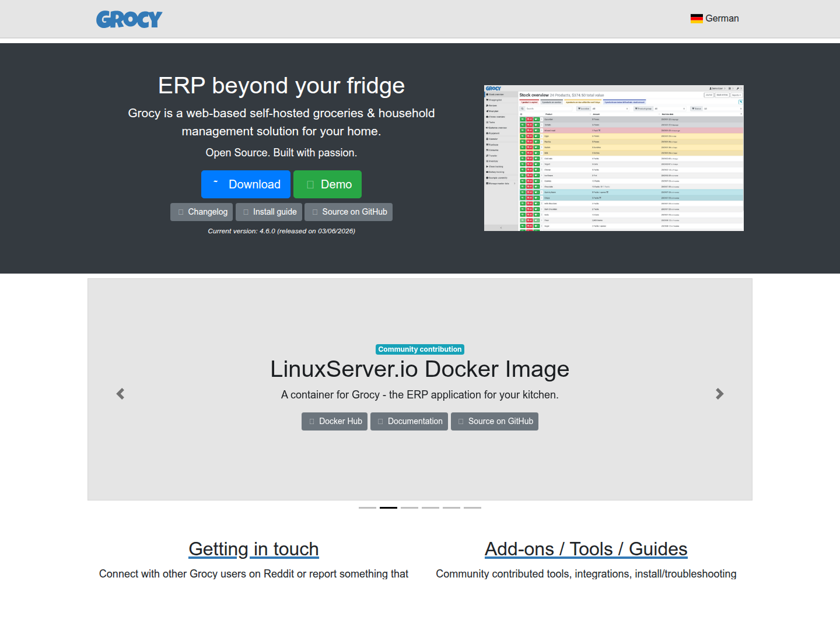Click the 'LinuxServer.io Docker Image' slide title
Viewport: 840px width, 630px height.
pyautogui.click(x=420, y=369)
